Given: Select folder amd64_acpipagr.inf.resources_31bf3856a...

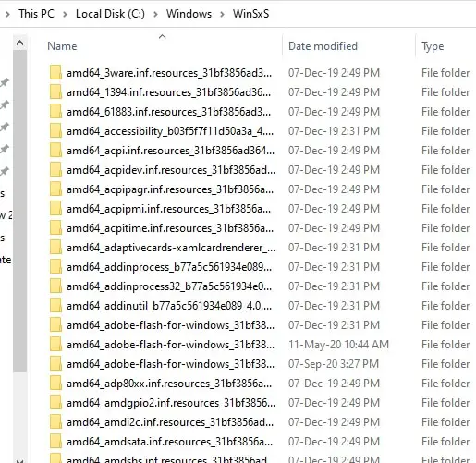Looking at the screenshot, I should click(x=170, y=189).
